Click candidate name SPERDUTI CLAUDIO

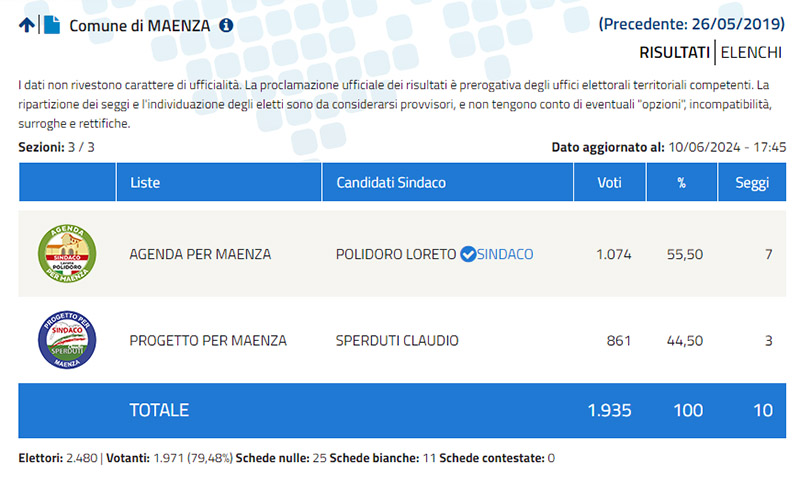coord(397,340)
